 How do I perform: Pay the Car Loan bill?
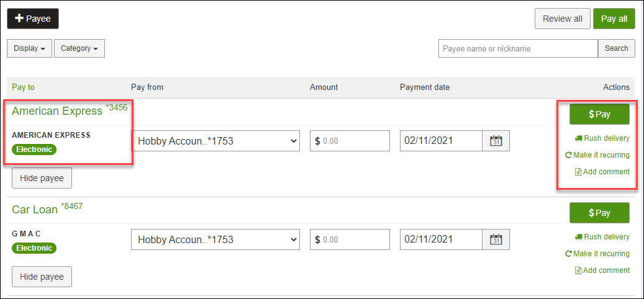point(599,213)
